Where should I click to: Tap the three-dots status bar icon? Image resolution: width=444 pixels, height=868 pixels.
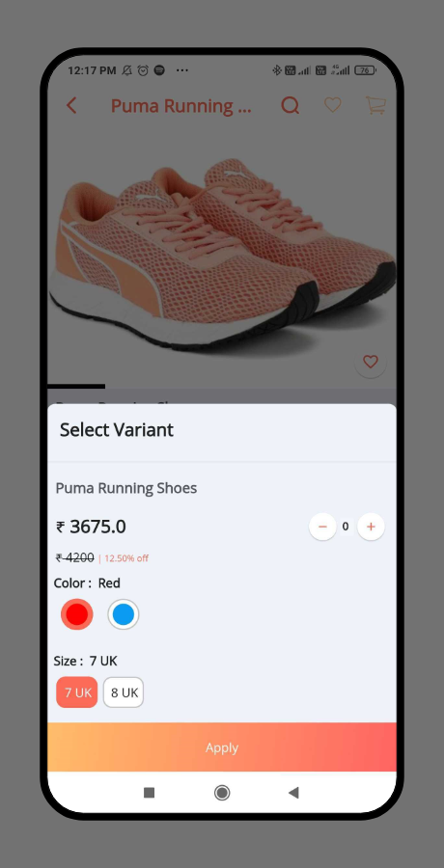tap(181, 70)
